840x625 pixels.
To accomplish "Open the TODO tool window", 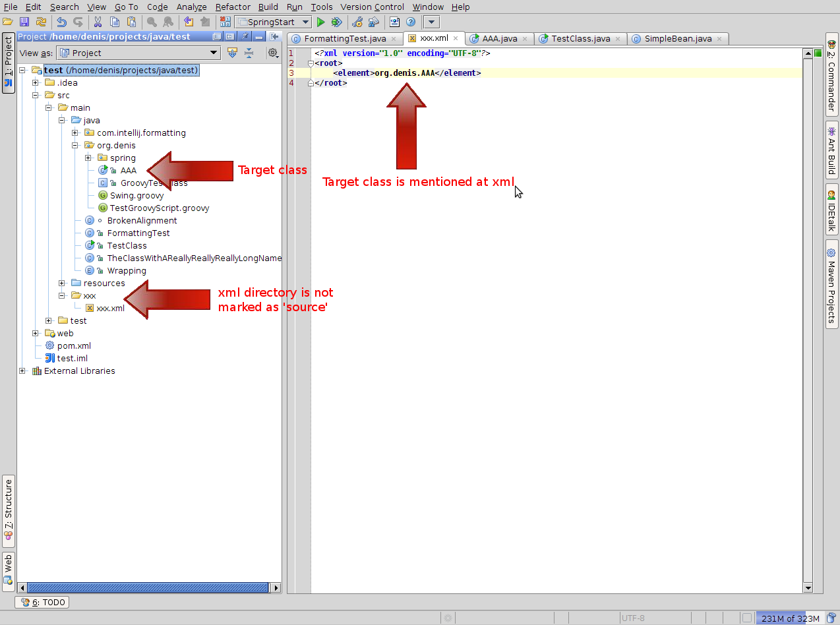I will point(42,602).
